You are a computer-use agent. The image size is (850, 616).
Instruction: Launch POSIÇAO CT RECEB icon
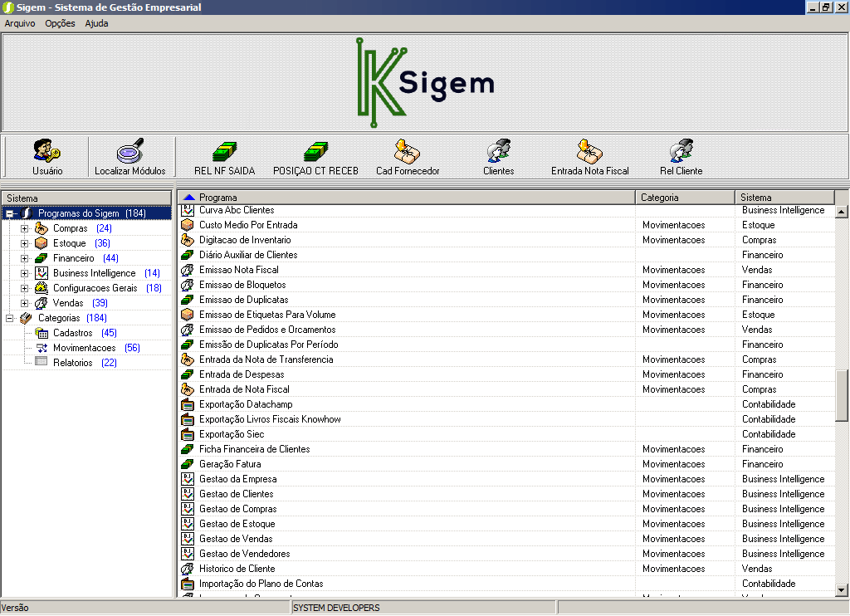pos(315,152)
